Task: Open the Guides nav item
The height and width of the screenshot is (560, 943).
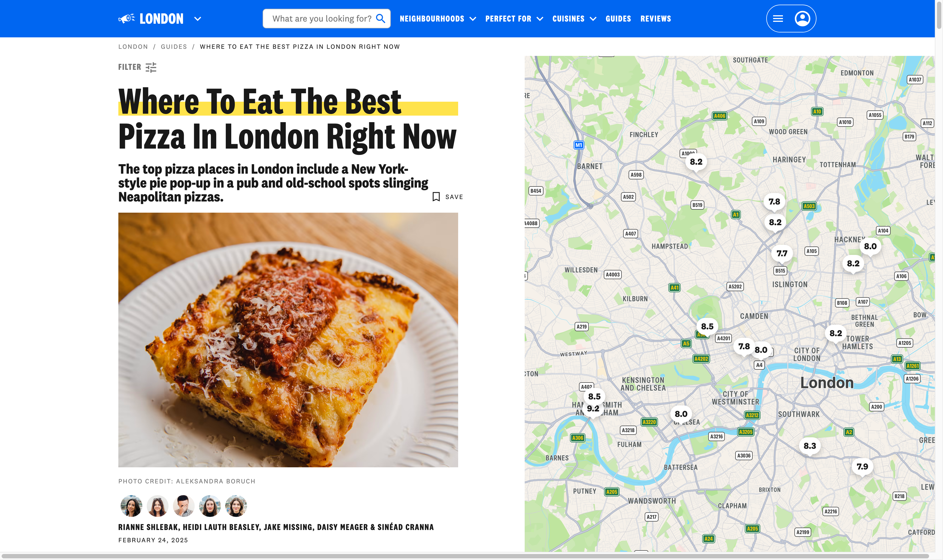Action: click(618, 19)
